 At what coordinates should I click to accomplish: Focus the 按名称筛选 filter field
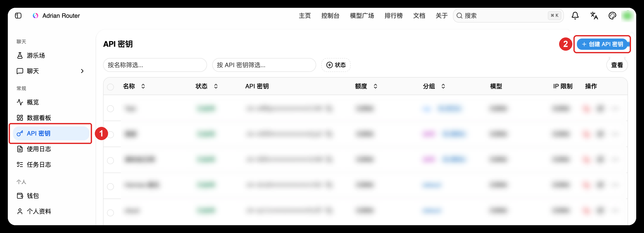[x=155, y=65]
